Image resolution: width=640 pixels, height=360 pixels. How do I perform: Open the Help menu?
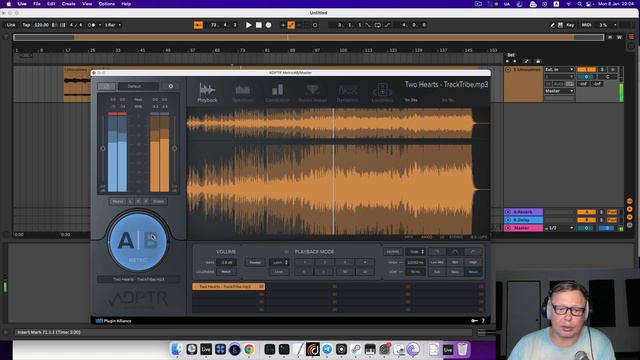coord(126,4)
